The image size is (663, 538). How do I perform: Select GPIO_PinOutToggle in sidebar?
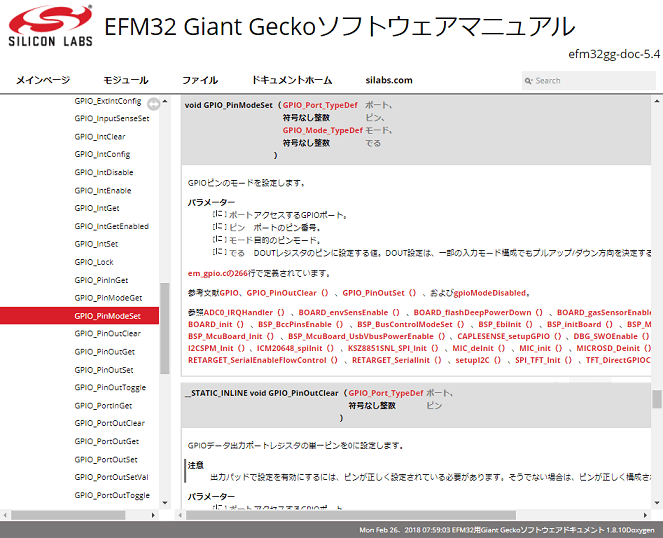pyautogui.click(x=110, y=387)
